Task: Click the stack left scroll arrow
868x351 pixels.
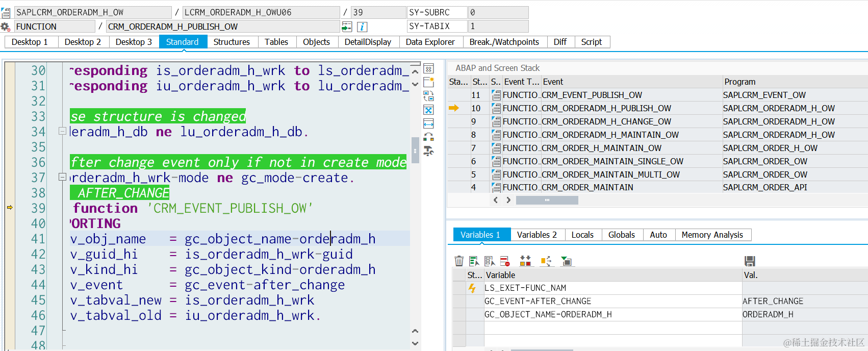Action: pos(496,200)
